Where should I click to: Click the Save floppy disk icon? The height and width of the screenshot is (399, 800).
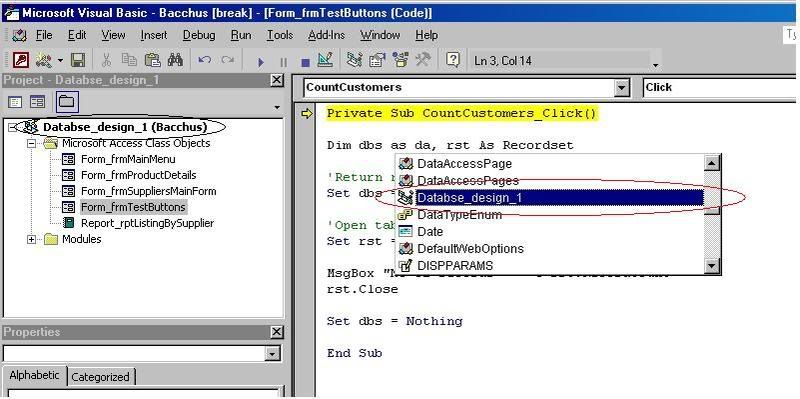[78, 61]
